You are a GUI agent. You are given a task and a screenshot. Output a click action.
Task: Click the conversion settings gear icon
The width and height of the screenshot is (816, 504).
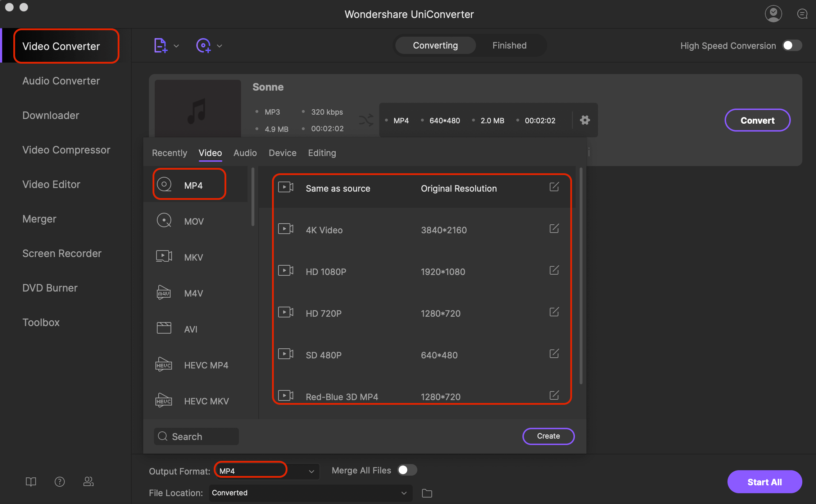tap(585, 120)
